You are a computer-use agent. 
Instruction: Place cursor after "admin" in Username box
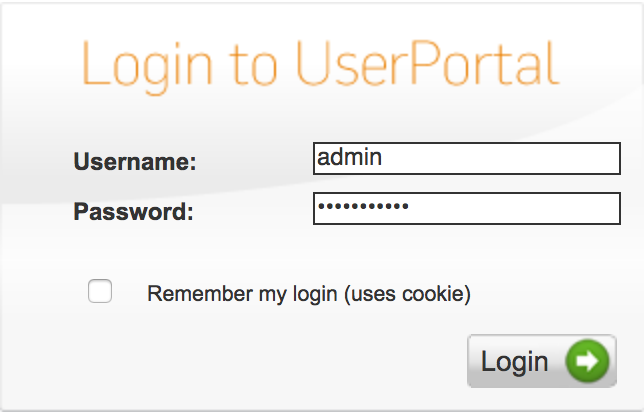[384, 158]
